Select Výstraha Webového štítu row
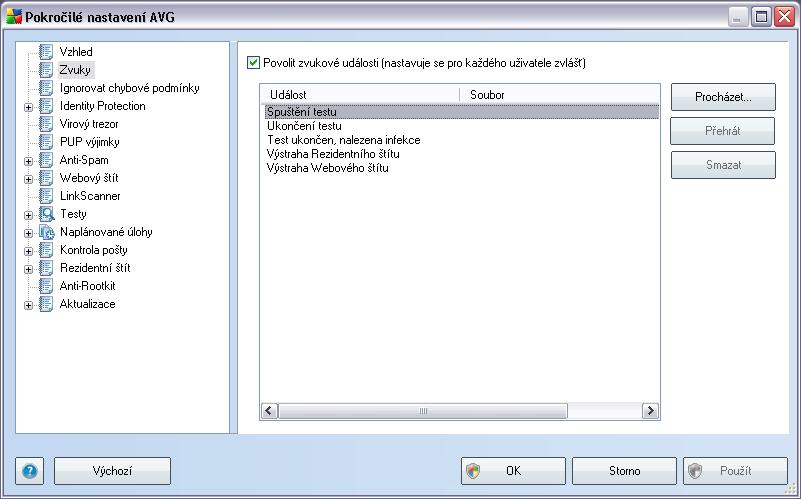801x499 pixels. pos(461,168)
